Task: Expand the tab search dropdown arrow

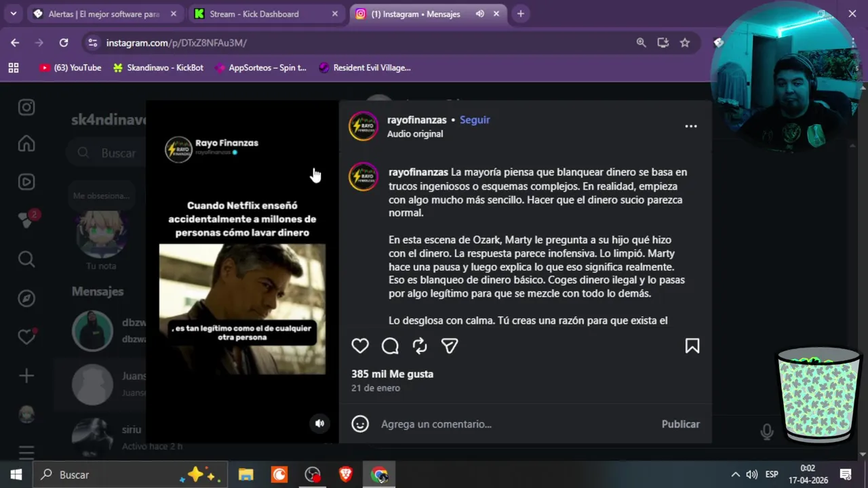Action: pos(13,14)
